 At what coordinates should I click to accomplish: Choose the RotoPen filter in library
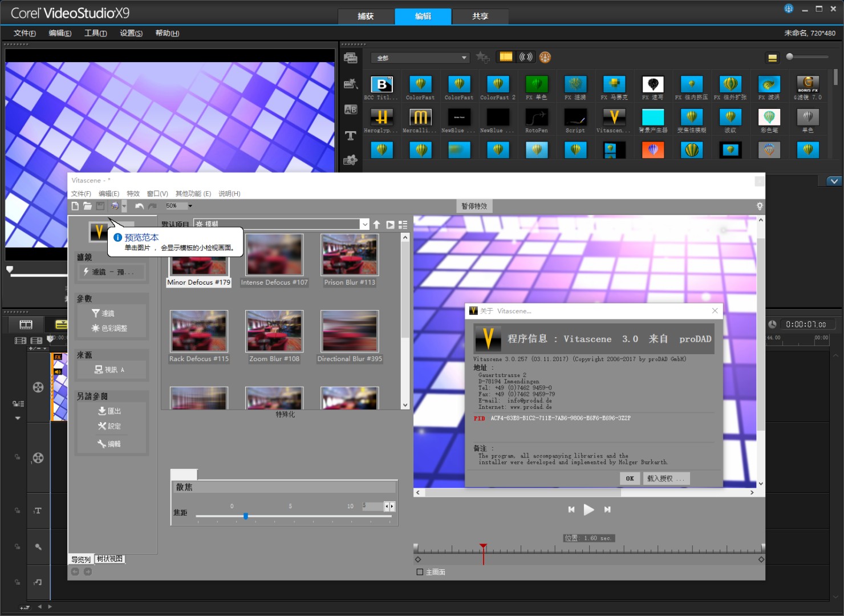537,117
